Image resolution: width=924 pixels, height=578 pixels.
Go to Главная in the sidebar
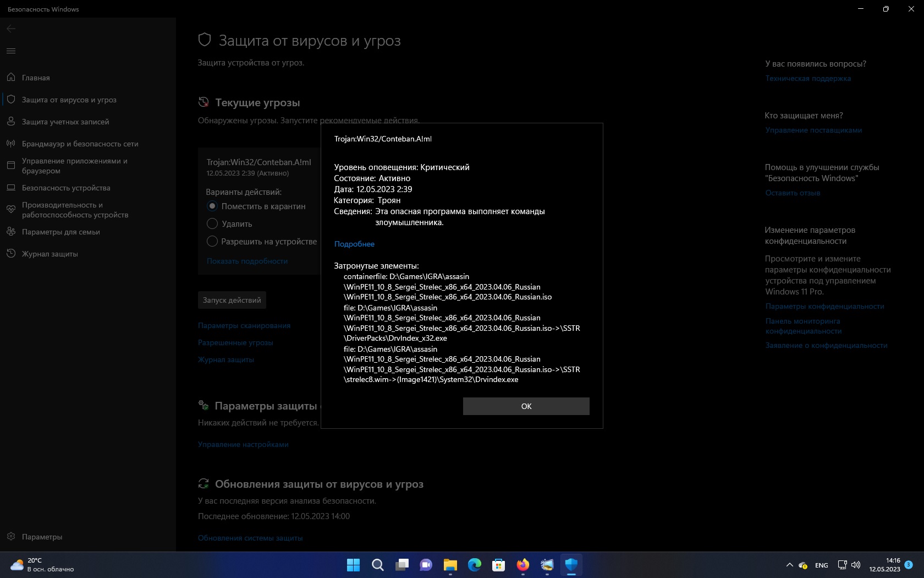(88, 78)
